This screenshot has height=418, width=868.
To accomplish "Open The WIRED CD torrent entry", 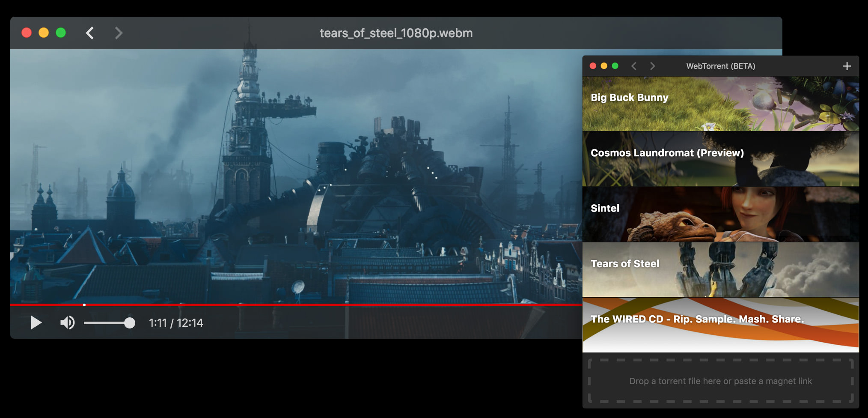I will click(x=720, y=325).
